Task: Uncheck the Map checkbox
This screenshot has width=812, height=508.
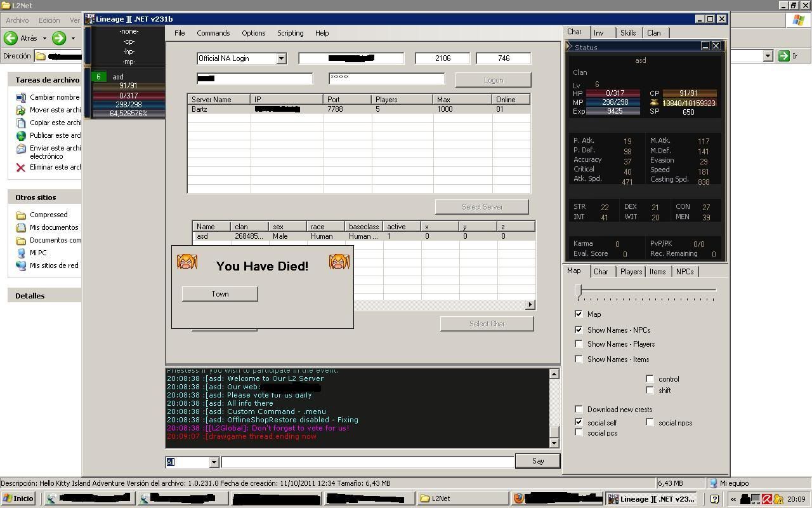Action: 579,314
